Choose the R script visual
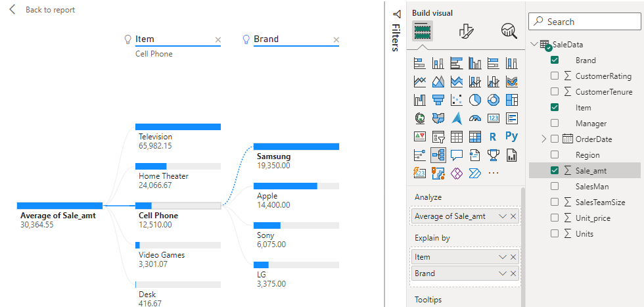Viewport: 644px width, 307px height. pyautogui.click(x=494, y=137)
